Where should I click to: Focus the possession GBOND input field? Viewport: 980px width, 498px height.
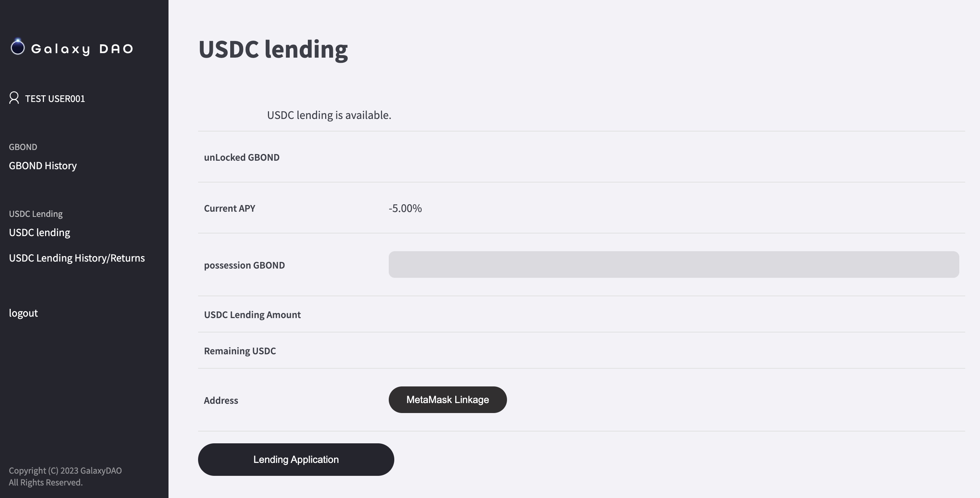coord(673,265)
